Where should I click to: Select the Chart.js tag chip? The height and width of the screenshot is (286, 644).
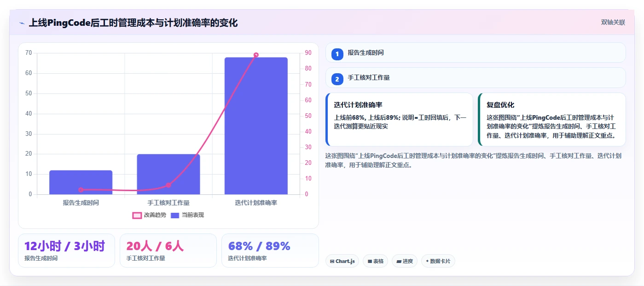click(x=342, y=261)
